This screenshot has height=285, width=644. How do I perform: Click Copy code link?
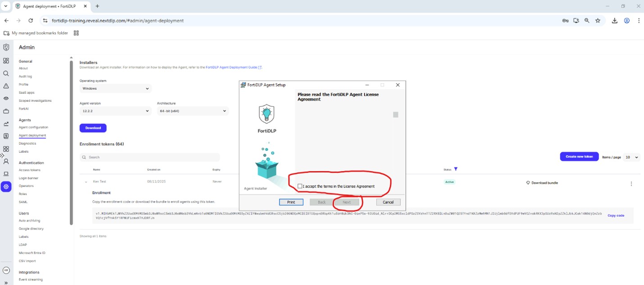pyautogui.click(x=616, y=216)
